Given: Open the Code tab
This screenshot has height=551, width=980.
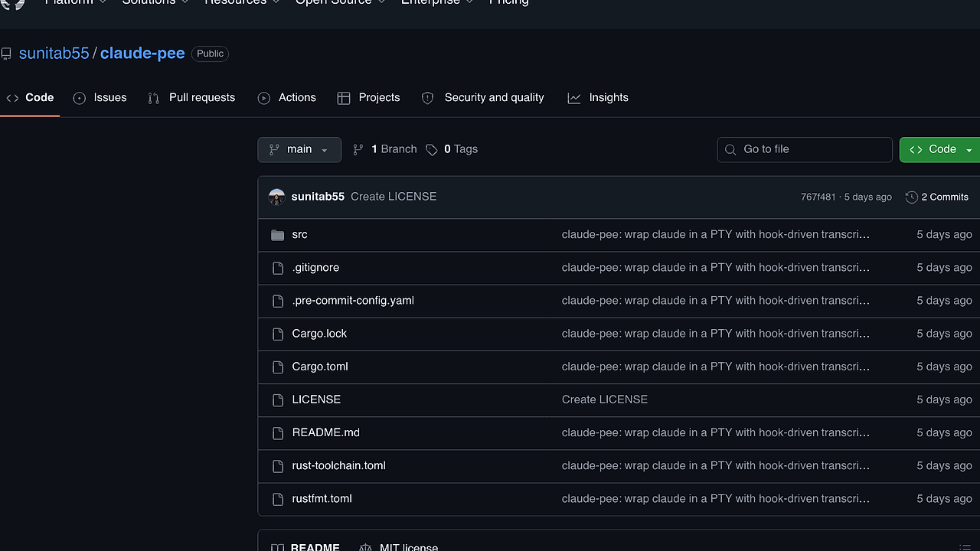Looking at the screenshot, I should [x=30, y=98].
